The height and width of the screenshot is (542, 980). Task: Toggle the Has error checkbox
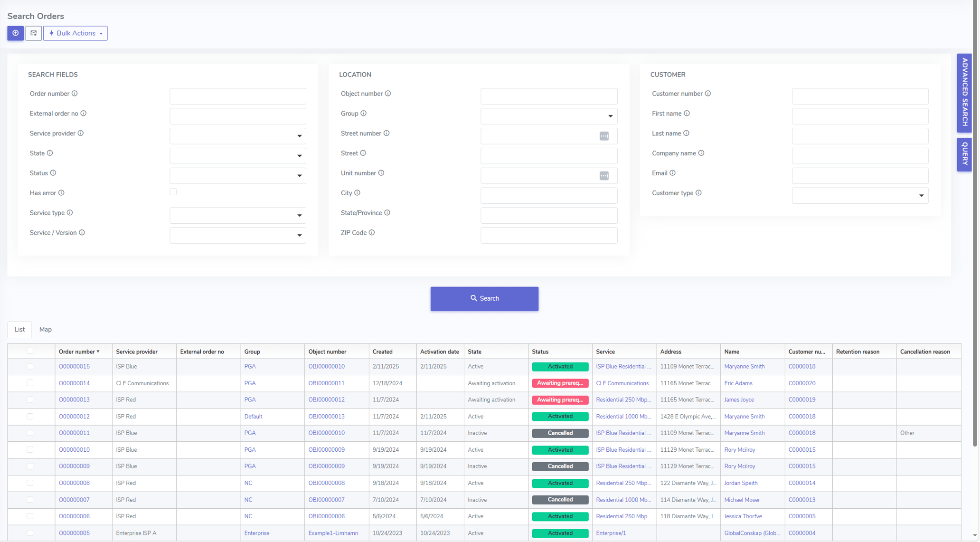173,192
